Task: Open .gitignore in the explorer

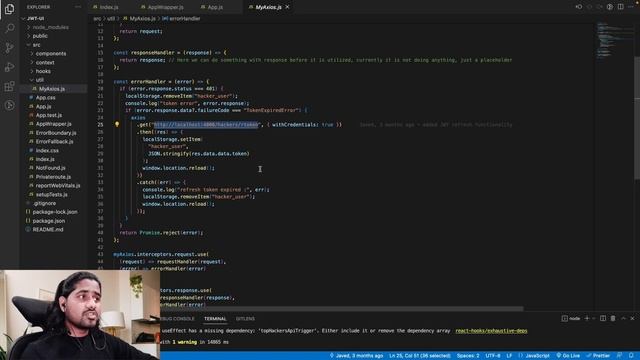Action: click(x=44, y=203)
